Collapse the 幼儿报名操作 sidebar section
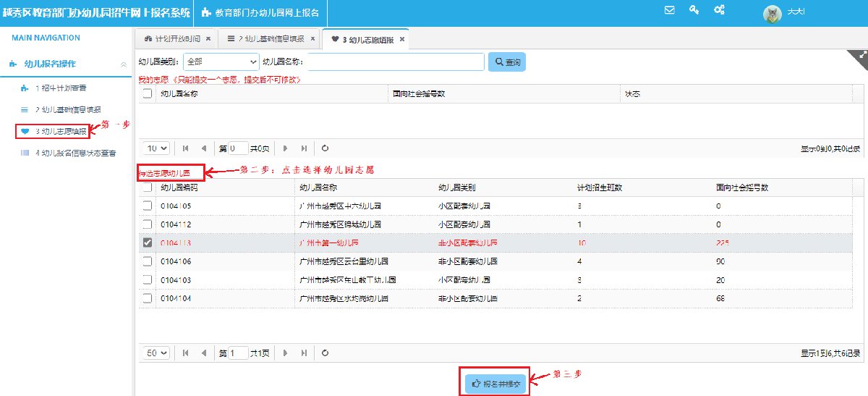Image resolution: width=868 pixels, height=396 pixels. point(123,64)
